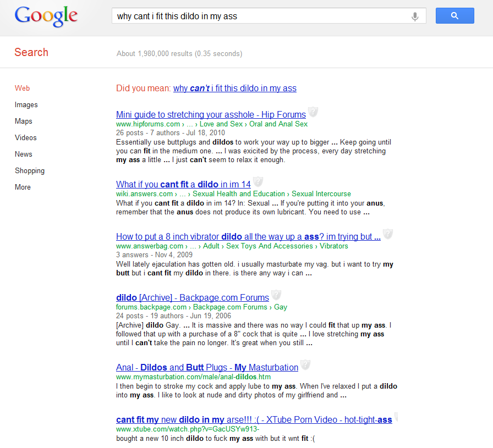Click the red Search heading

coord(31,52)
